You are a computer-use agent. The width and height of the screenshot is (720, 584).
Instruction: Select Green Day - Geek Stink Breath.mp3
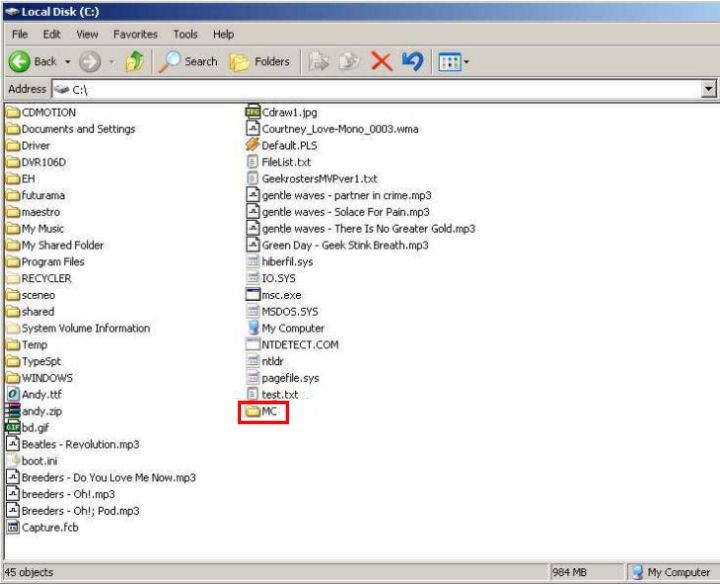pos(337,245)
